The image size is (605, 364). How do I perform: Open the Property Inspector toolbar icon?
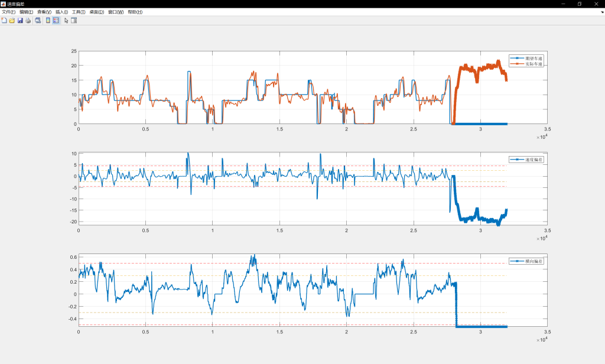(74, 20)
